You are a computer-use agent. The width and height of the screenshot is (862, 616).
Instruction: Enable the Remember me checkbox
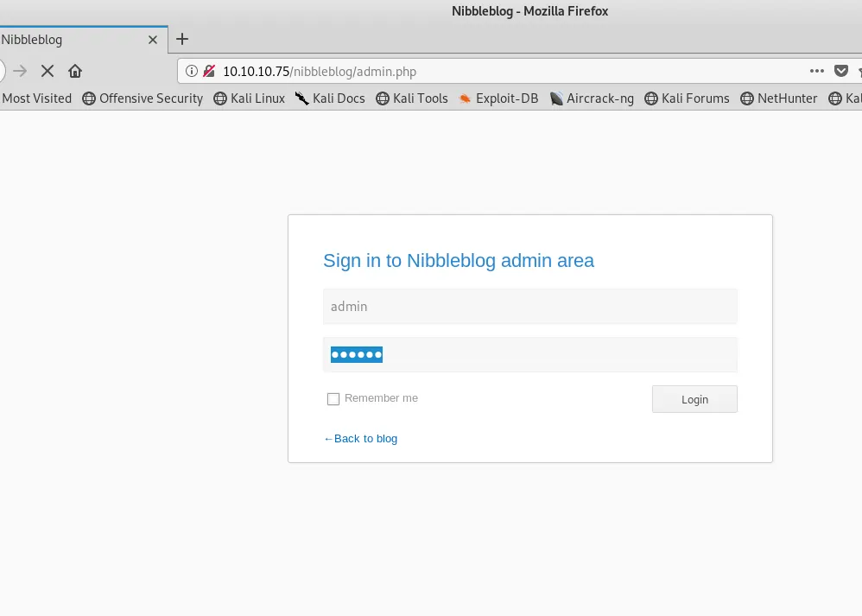click(333, 399)
